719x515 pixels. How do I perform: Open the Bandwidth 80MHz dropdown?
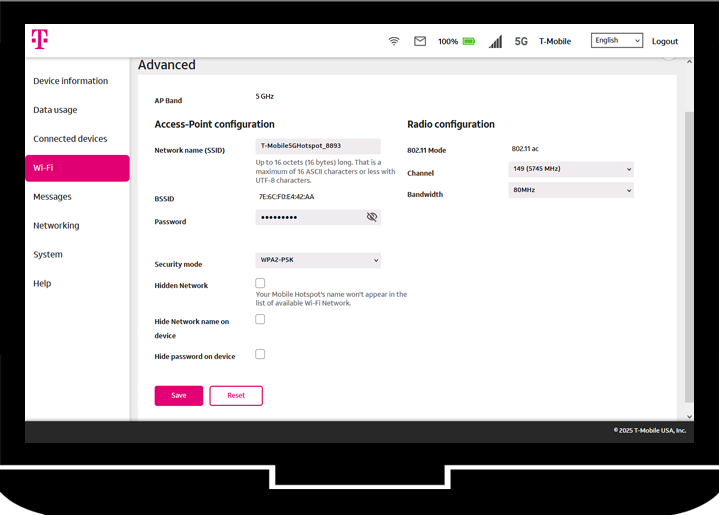[570, 190]
